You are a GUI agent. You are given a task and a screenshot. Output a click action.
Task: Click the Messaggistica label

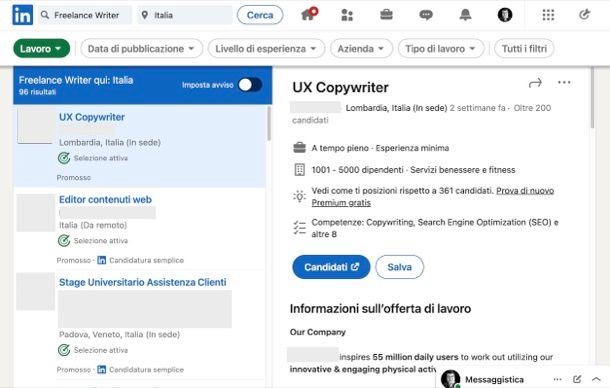[x=494, y=379]
